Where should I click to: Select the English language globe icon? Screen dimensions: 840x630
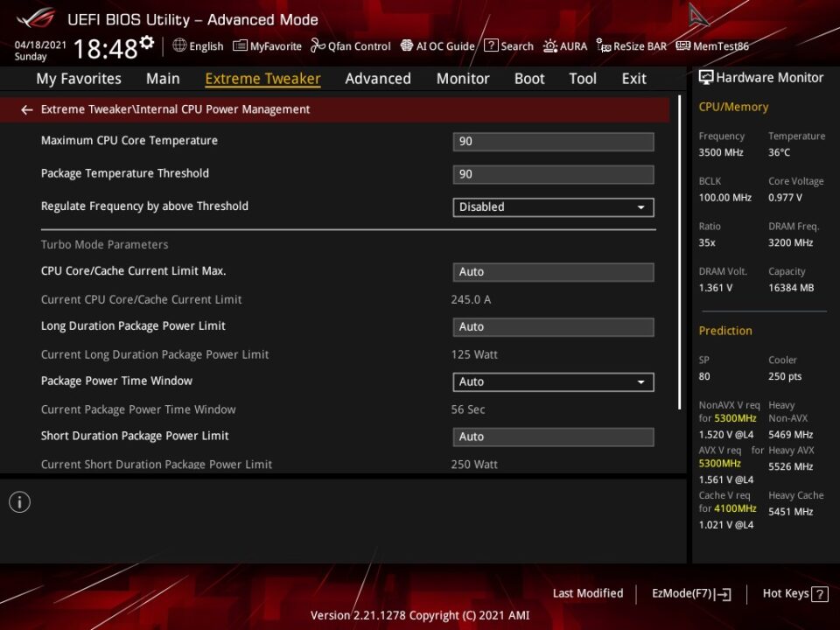180,45
